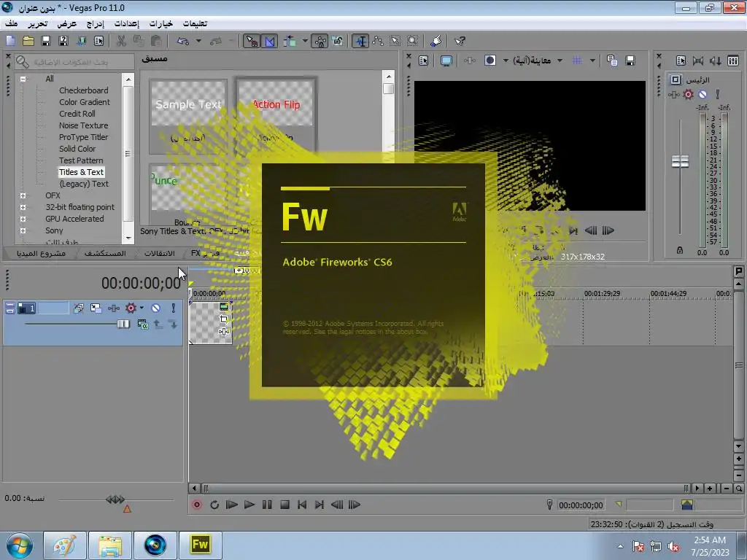Click the timeline Record button

tap(197, 505)
